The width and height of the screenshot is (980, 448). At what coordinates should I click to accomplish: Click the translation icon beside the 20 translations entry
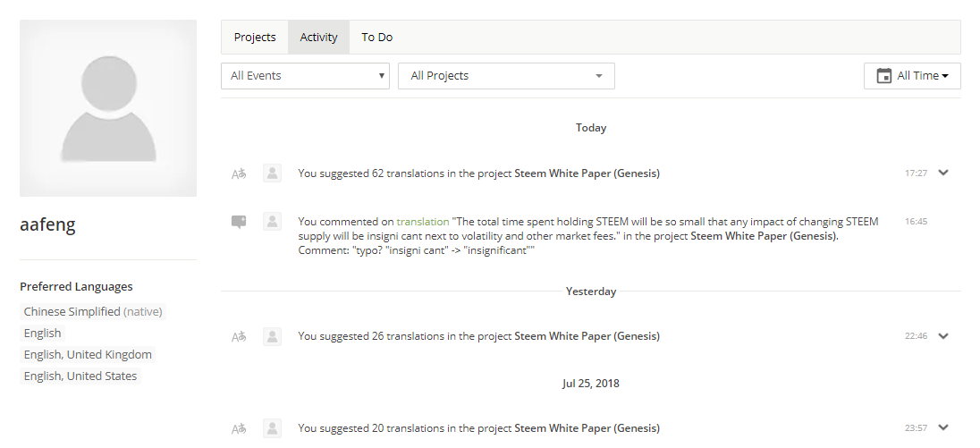[x=239, y=428]
